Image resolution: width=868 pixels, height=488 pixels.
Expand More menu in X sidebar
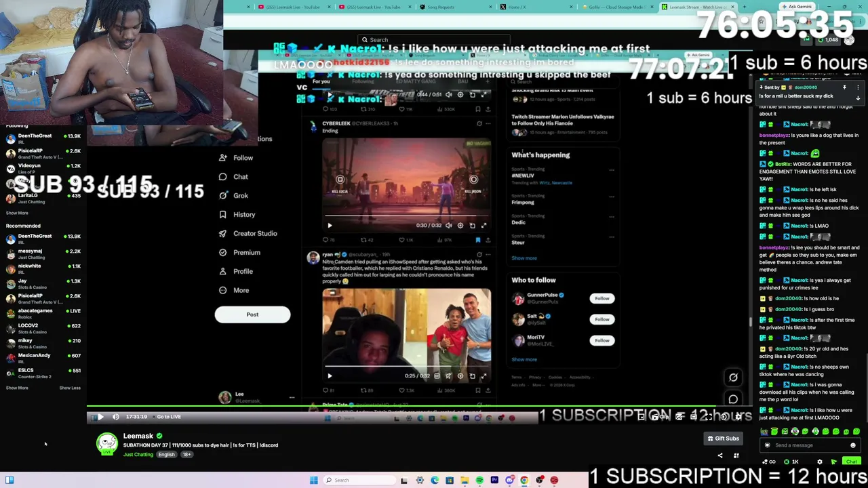[234, 290]
